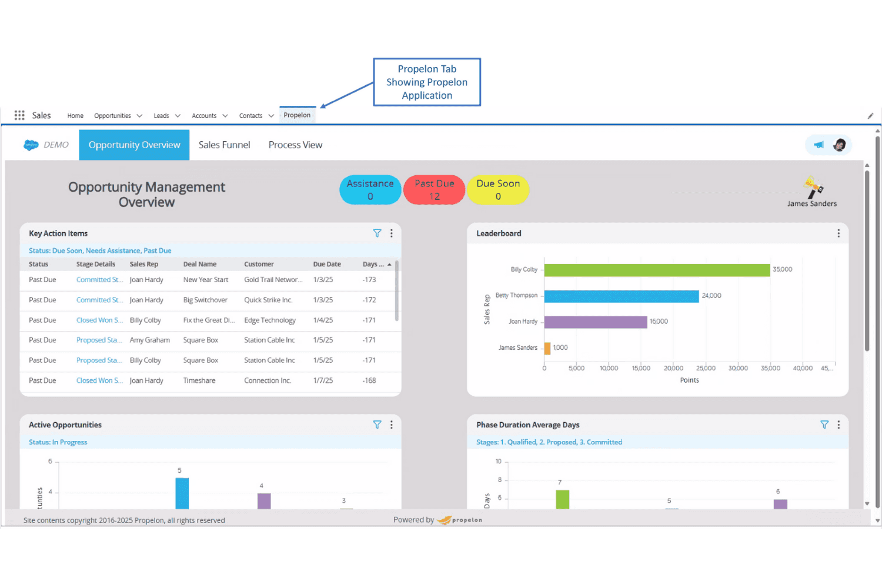The image size is (882, 588).
Task: Click the Billy Colby green leaderboard bar
Action: 657,270
